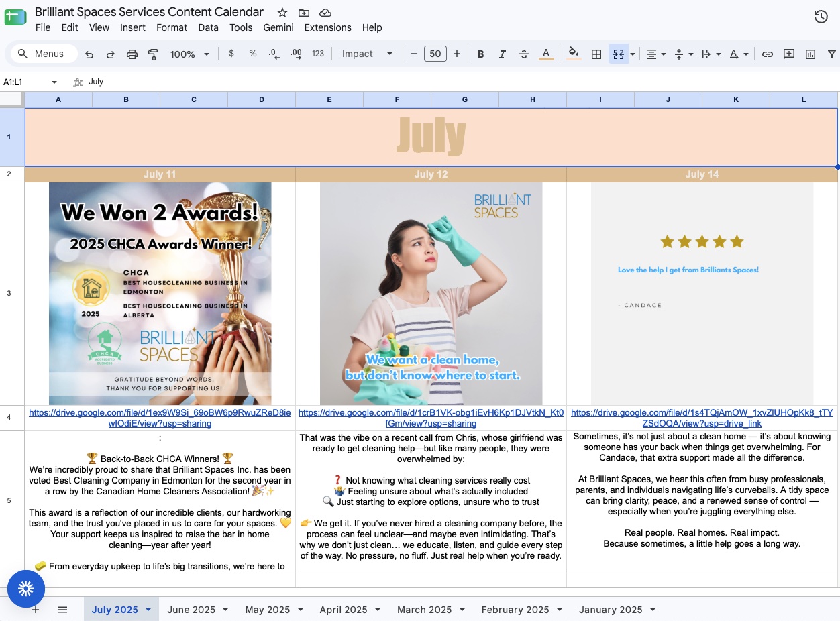
Task: Open the File menu
Action: (43, 27)
